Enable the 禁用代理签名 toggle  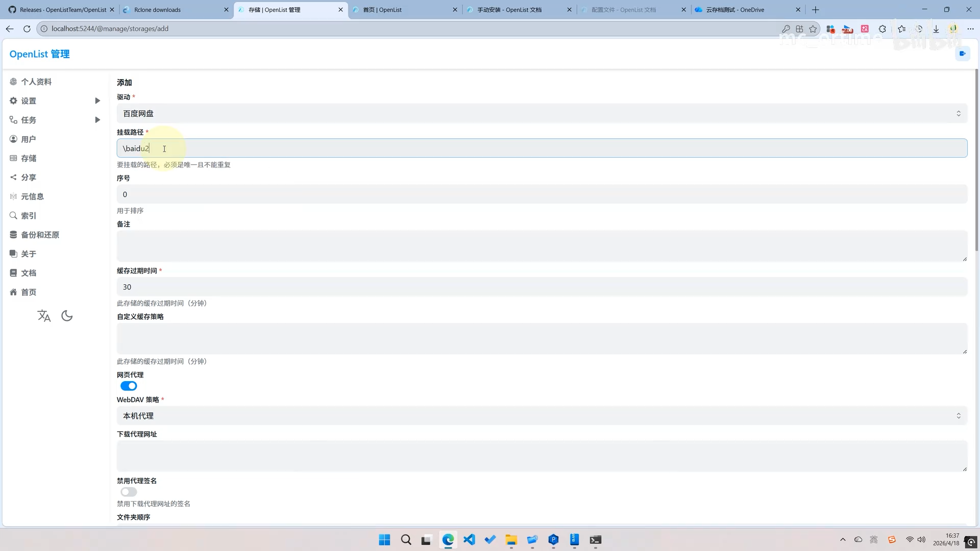click(129, 492)
